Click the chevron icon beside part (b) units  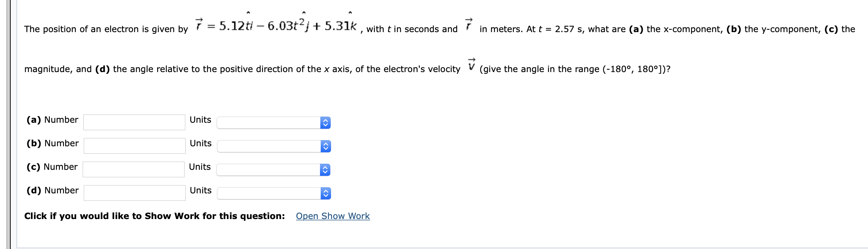click(325, 146)
